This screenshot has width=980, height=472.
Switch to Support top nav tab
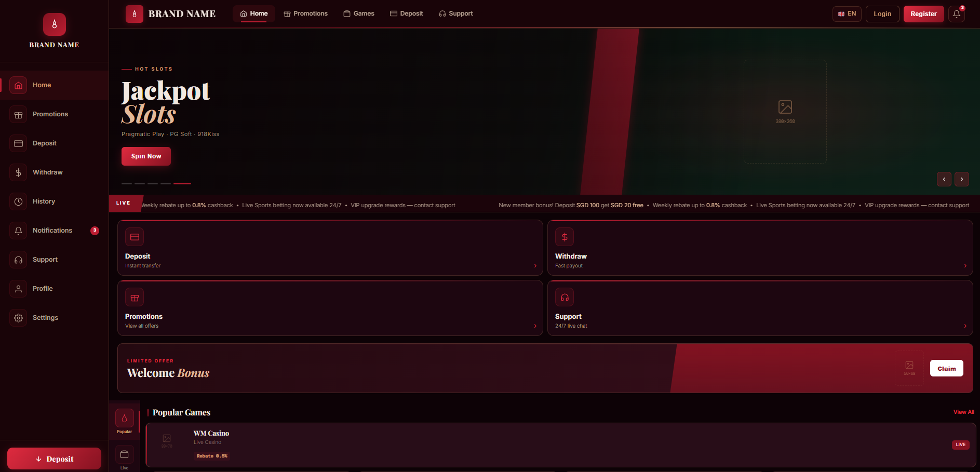tap(456, 14)
